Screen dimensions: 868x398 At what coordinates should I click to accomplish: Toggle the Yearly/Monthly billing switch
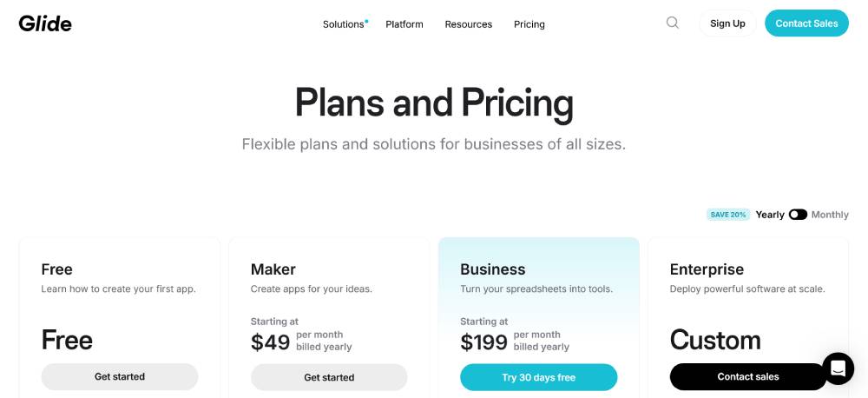pos(798,215)
